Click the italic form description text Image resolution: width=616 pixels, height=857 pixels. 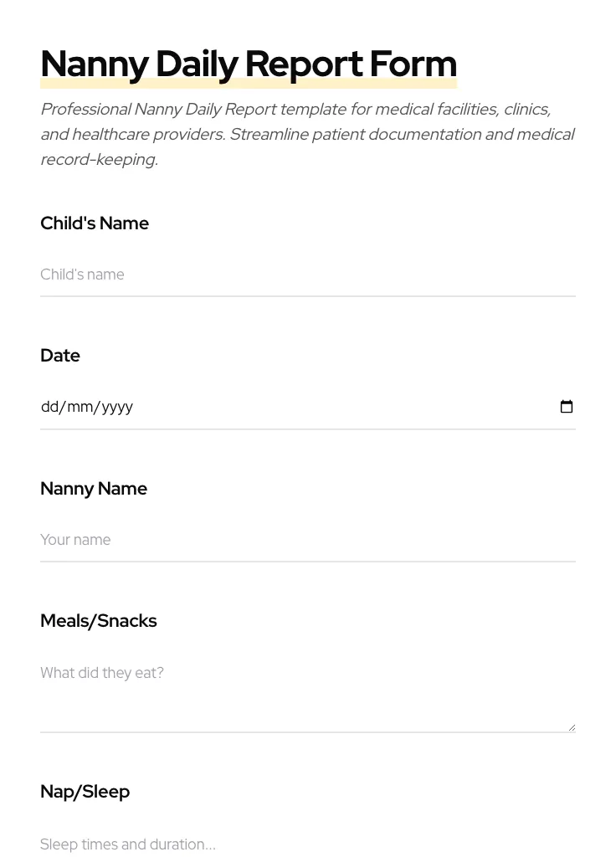[308, 134]
